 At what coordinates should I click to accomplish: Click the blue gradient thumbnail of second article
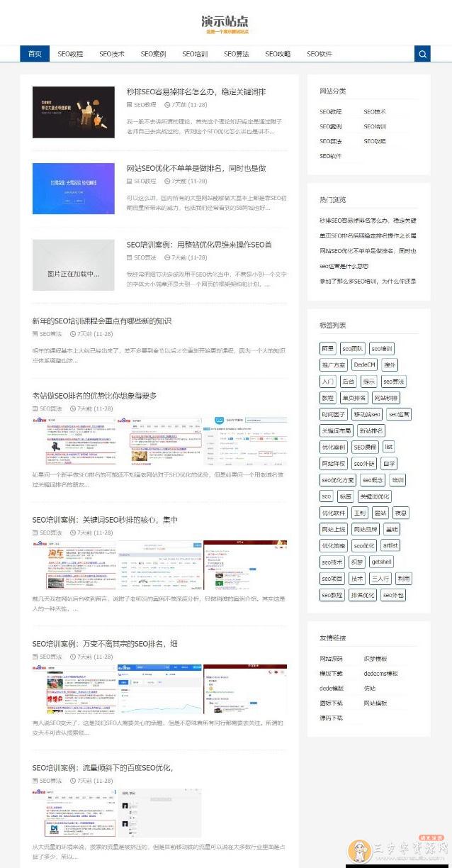[74, 189]
